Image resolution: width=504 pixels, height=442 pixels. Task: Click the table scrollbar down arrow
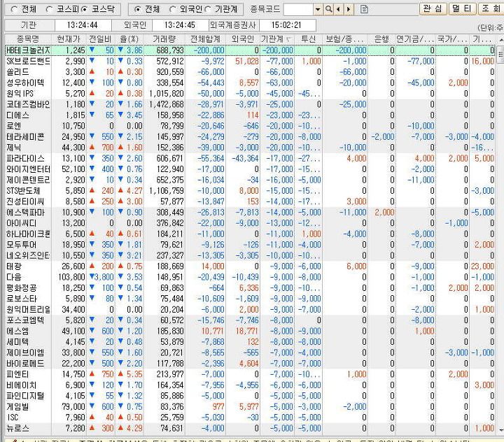tap(500, 429)
